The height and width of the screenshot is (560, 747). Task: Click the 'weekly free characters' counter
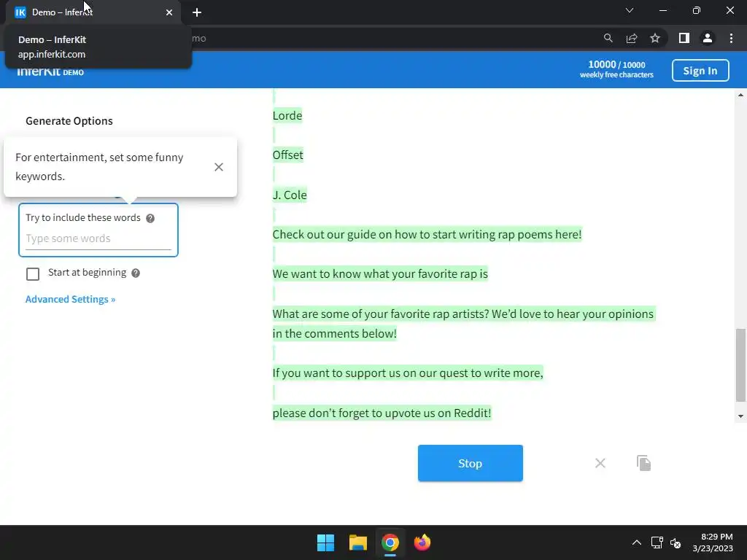616,69
